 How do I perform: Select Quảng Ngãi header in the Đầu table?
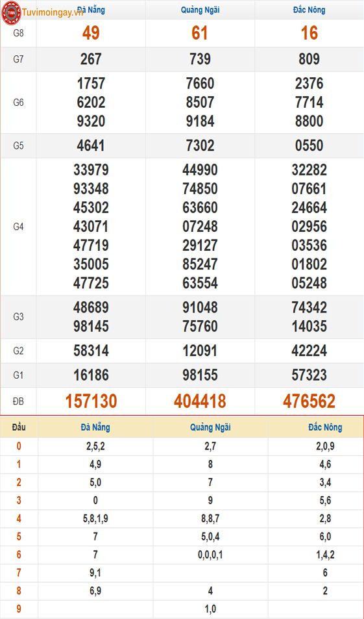[210, 427]
